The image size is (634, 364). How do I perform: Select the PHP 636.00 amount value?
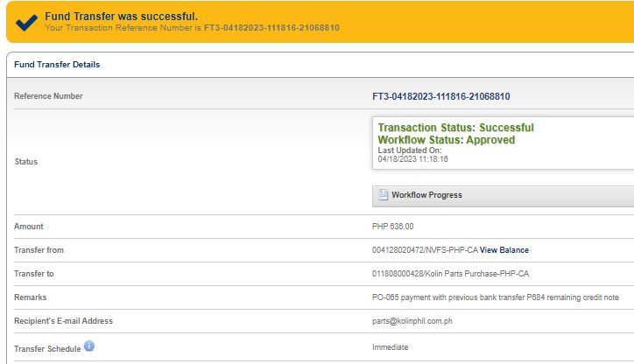coord(393,227)
